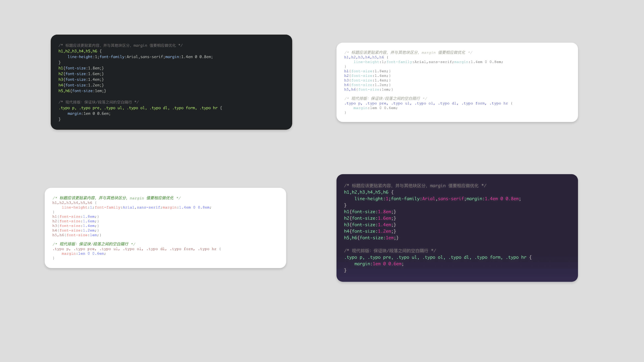Click the line-height line in the black code block
This screenshot has width=644, height=362.
point(140,57)
